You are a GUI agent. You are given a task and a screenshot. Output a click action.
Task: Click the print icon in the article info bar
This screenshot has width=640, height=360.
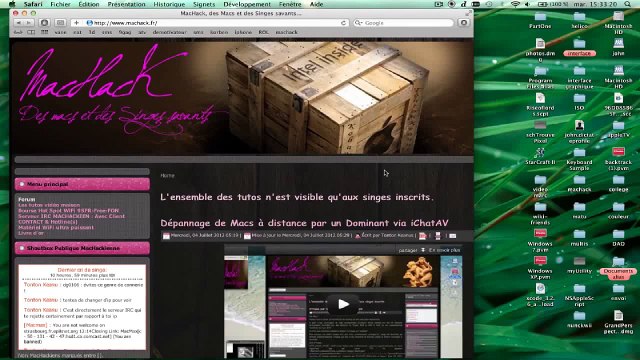[x=438, y=236]
